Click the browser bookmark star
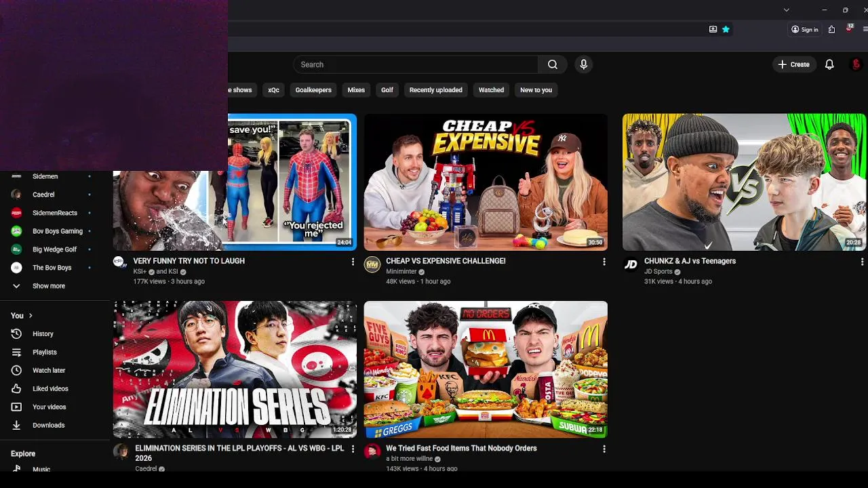868x488 pixels. [x=726, y=29]
